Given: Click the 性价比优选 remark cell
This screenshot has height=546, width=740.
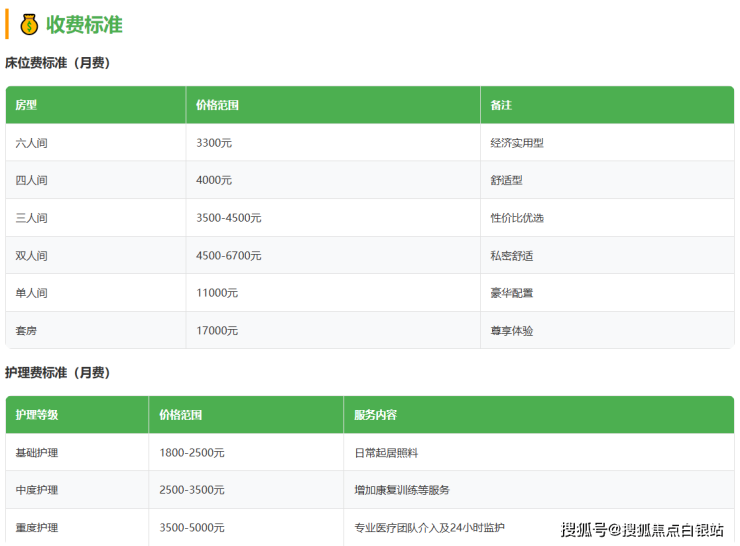Looking at the screenshot, I should 517,218.
